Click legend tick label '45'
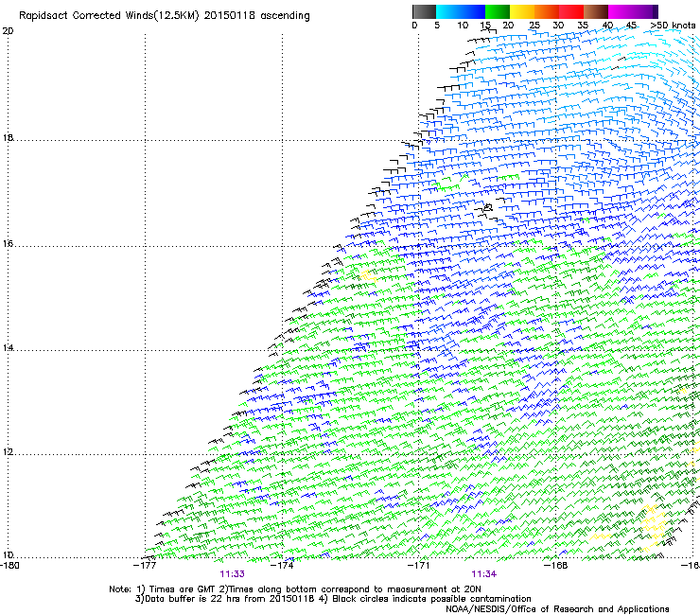Screen dimensions: 700x615 (x=631, y=26)
